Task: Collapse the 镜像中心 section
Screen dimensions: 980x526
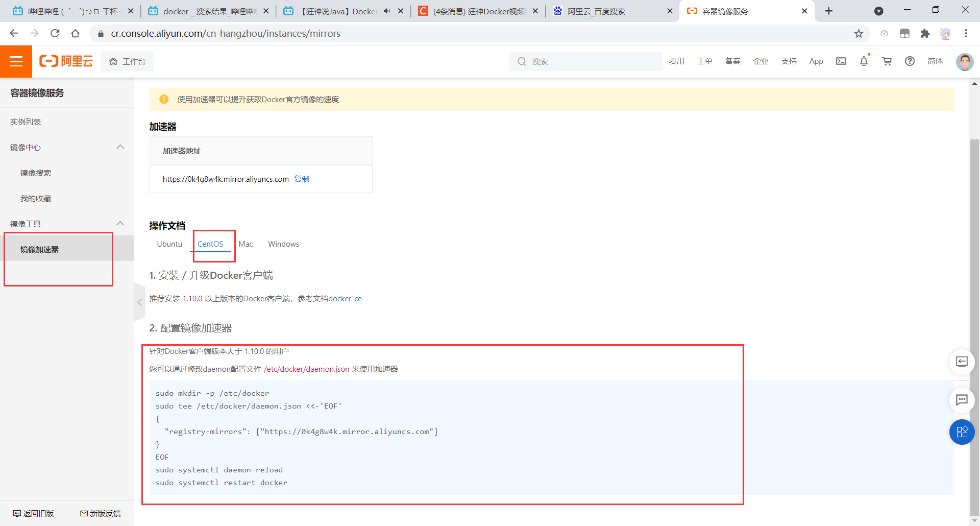Action: tap(120, 147)
